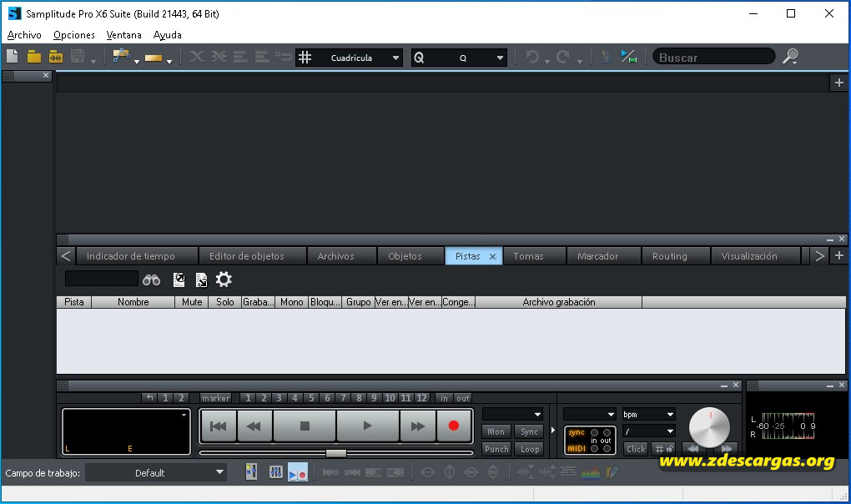Viewport: 851px width, 504px height.
Task: Toggle the Loop playback button
Action: (x=530, y=449)
